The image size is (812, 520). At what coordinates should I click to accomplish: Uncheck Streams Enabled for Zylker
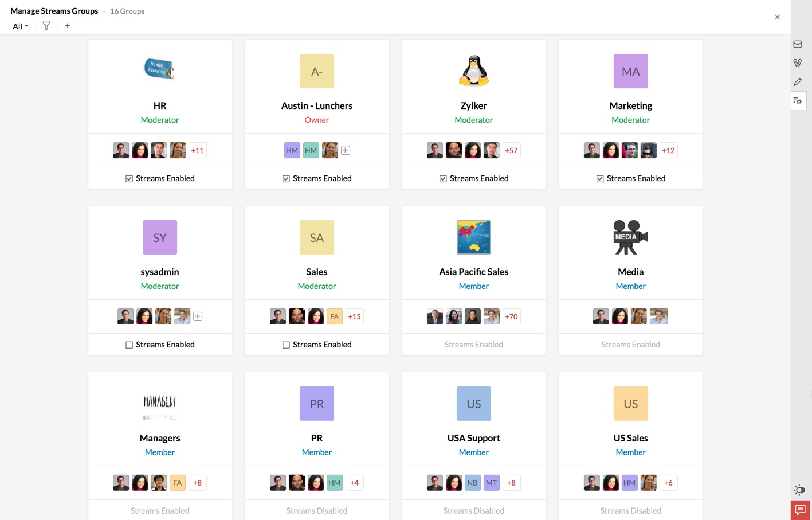click(444, 179)
